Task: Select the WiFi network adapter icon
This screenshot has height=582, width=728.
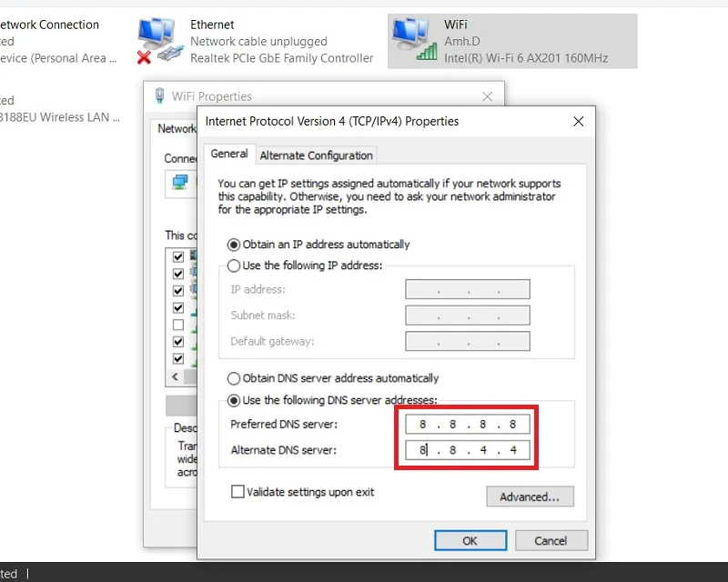Action: 414,39
